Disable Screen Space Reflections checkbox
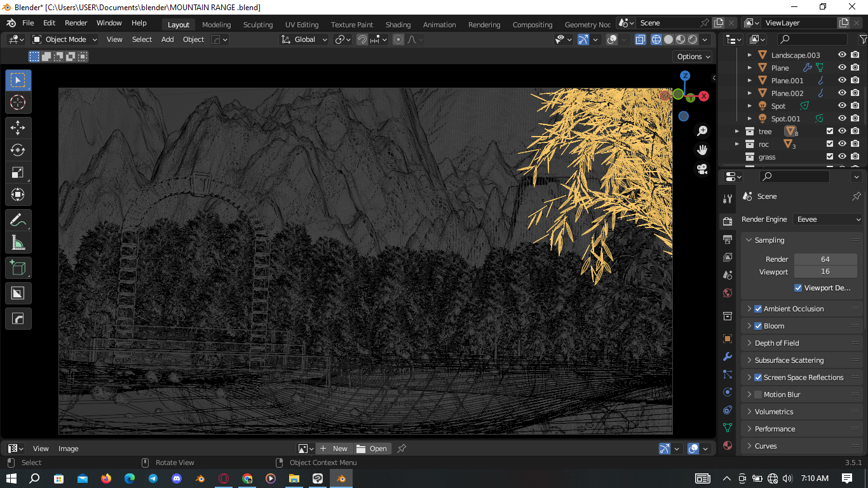 coord(758,377)
